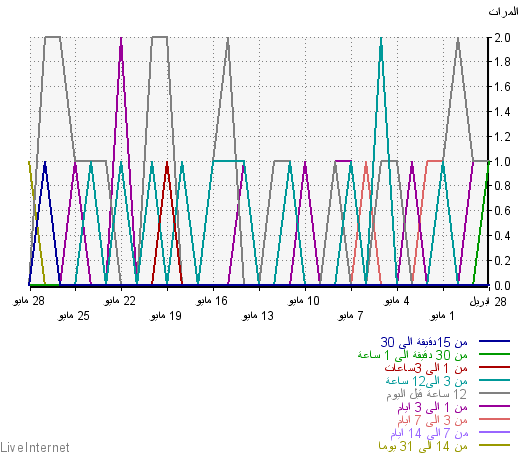520x457 pixels.
Task: Click the 0.0 y-axis value
Action: tap(502, 286)
